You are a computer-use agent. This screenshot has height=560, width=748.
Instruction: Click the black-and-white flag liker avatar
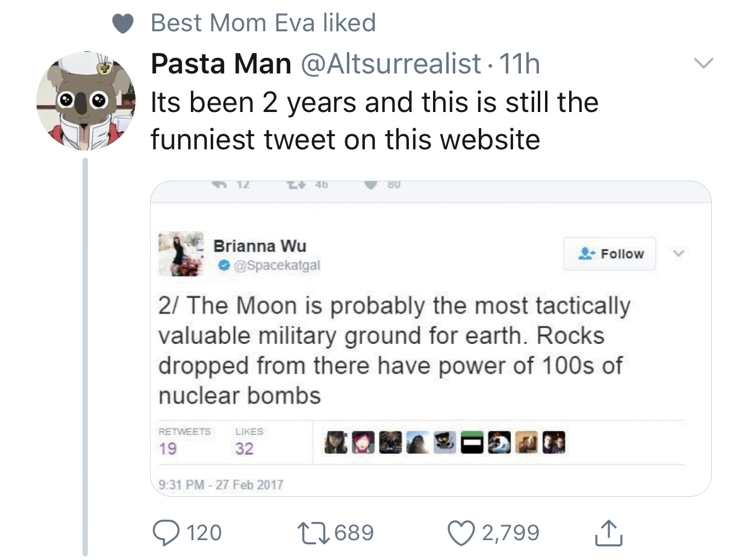coord(473,443)
